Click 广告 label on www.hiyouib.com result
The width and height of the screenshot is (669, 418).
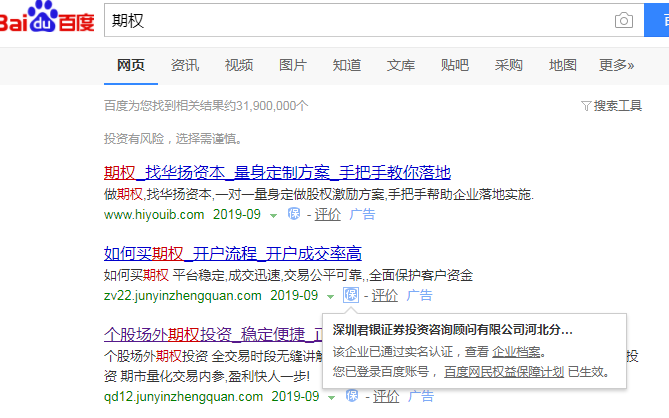coord(362,214)
